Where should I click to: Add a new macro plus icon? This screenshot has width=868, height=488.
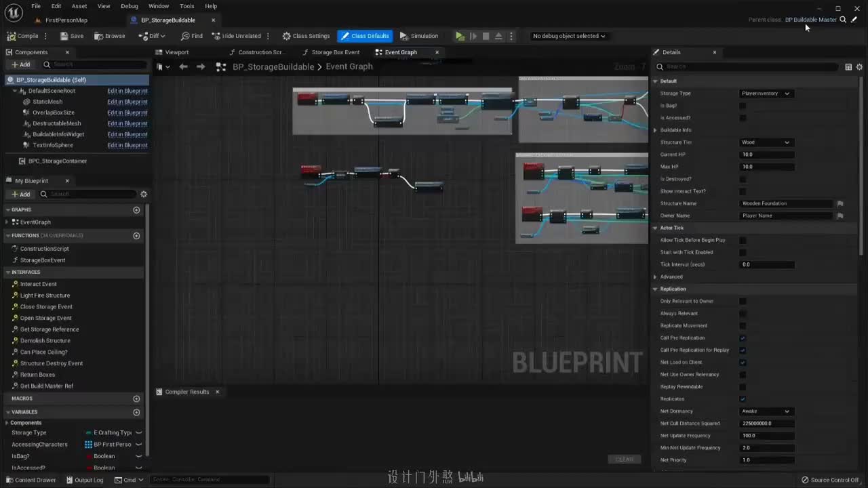[136, 399]
